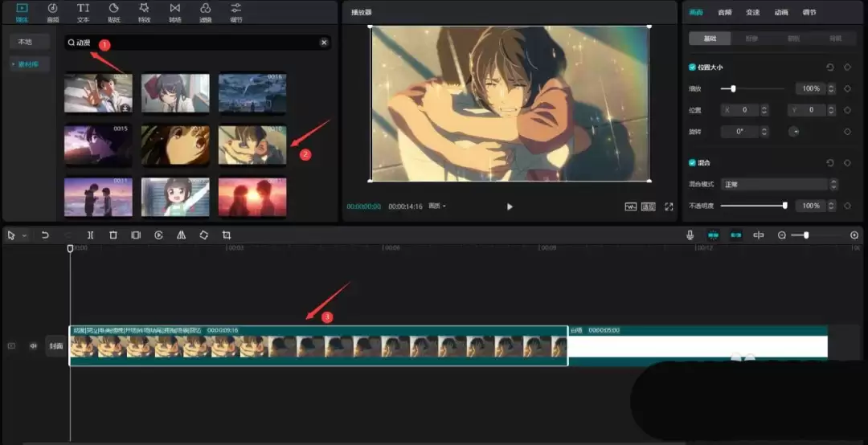868x445 pixels.
Task: Select the 背景 background sub-tab
Action: coord(835,39)
